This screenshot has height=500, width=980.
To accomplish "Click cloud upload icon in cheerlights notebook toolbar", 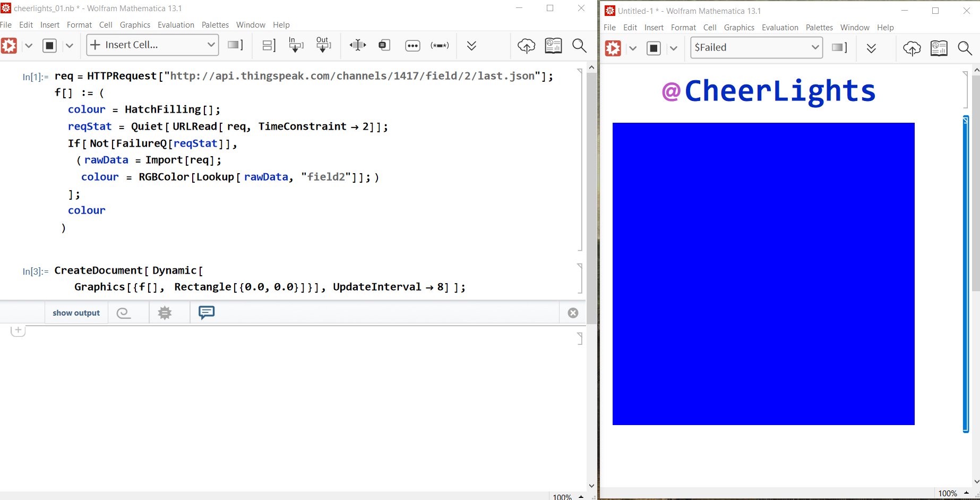I will pyautogui.click(x=526, y=46).
